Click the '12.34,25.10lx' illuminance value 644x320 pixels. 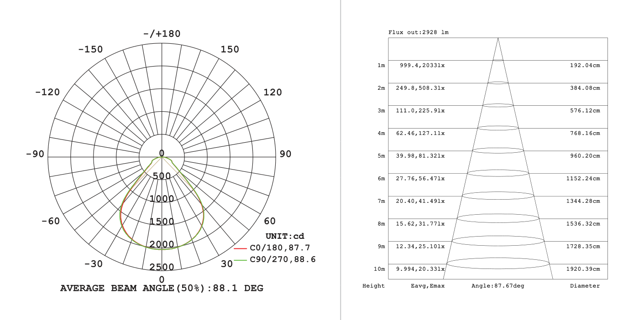(420, 247)
